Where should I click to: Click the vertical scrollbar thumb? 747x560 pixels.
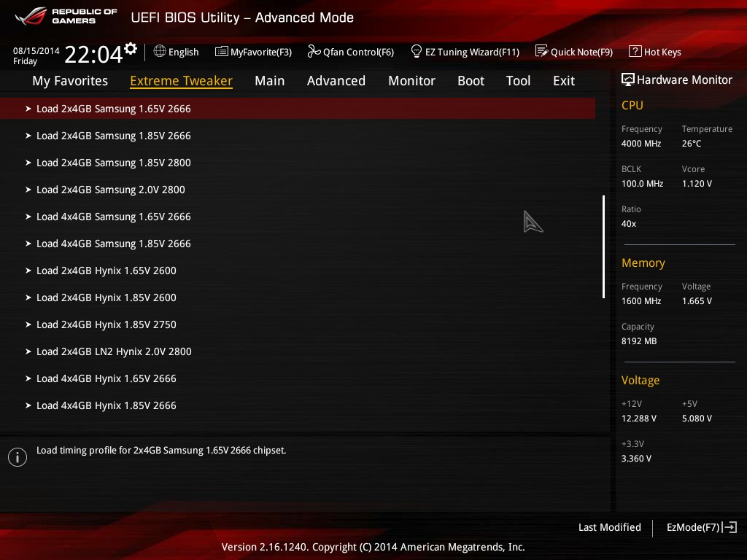[603, 246]
